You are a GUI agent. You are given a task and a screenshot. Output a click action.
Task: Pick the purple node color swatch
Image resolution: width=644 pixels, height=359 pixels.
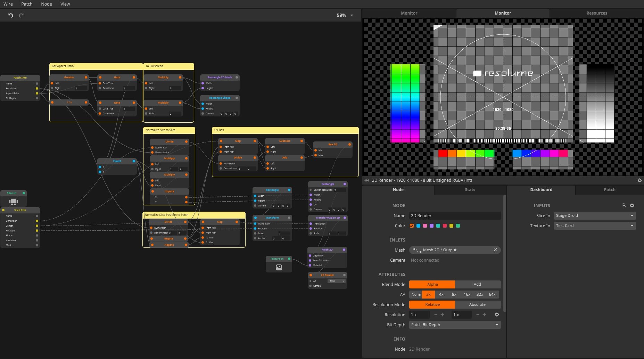(x=431, y=226)
